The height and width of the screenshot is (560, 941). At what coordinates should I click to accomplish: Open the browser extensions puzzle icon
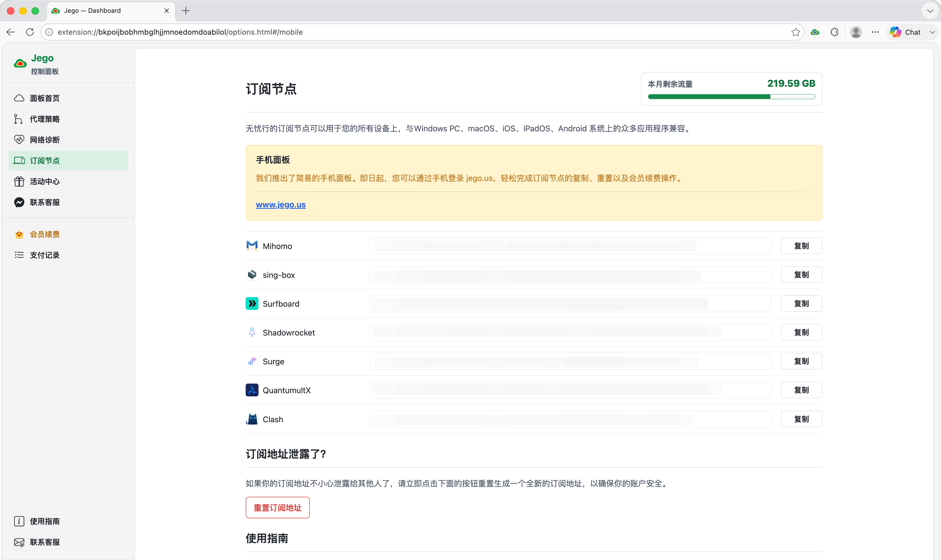(834, 32)
